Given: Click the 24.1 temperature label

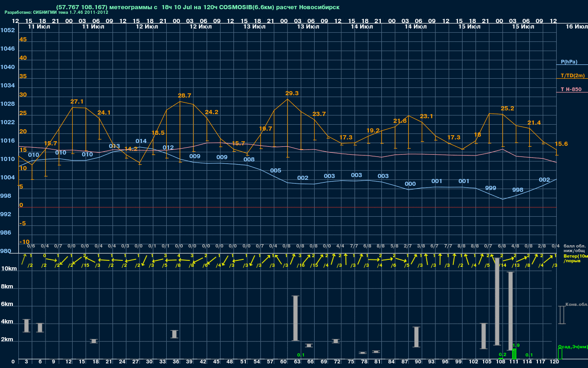Looking at the screenshot, I should click(104, 113).
